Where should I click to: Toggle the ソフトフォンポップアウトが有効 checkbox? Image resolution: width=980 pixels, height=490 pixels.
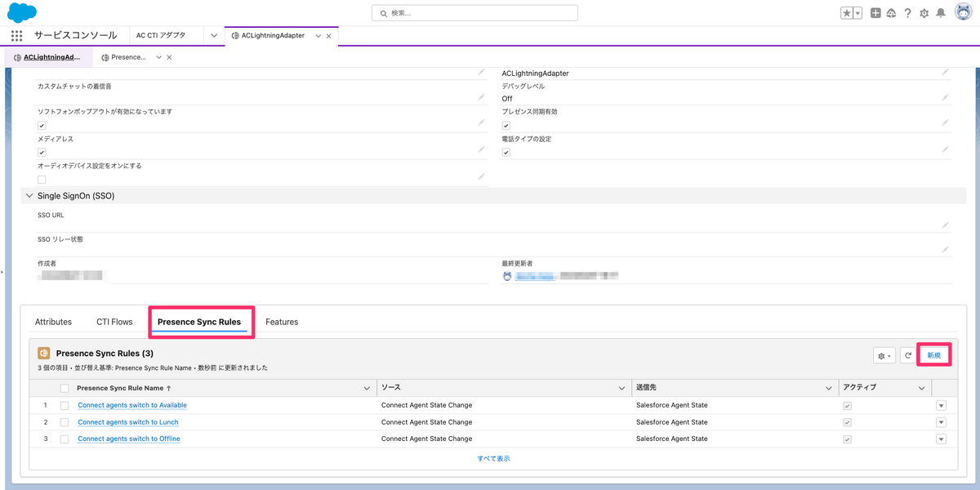tap(42, 126)
